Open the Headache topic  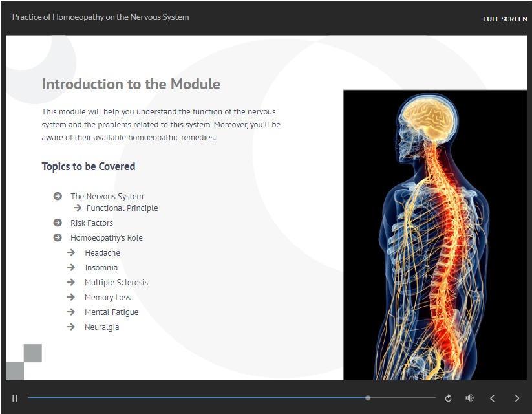102,253
